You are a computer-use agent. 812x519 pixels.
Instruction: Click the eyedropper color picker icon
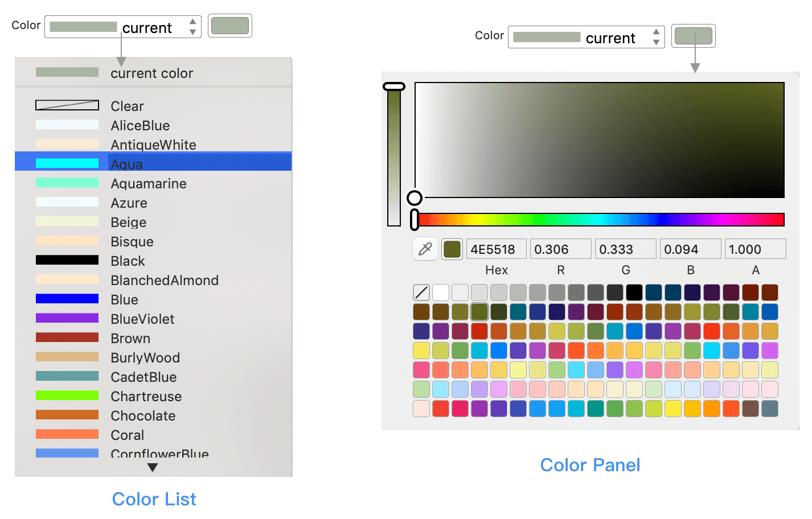425,249
